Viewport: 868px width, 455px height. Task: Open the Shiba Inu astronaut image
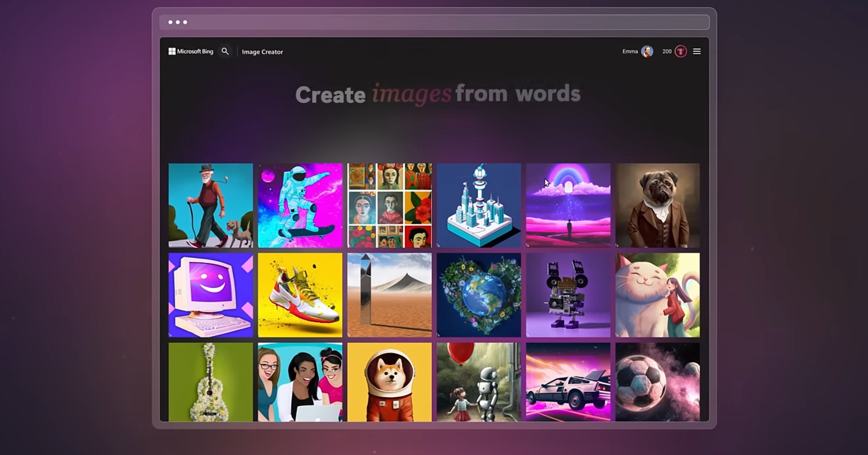389,382
